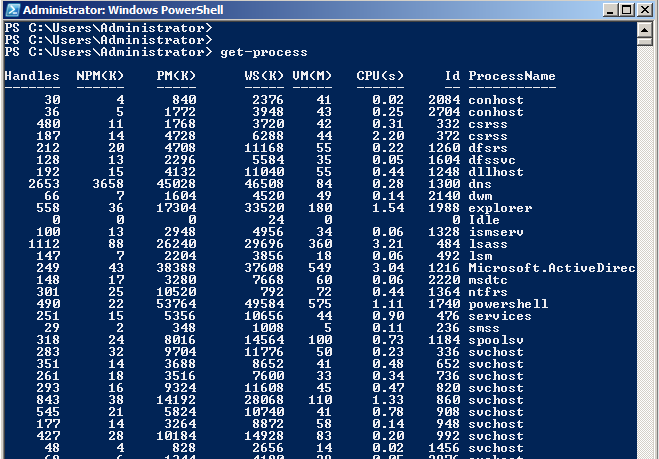Click the dllhost process name
Image resolution: width=659 pixels, height=459 pixels.
[496, 172]
